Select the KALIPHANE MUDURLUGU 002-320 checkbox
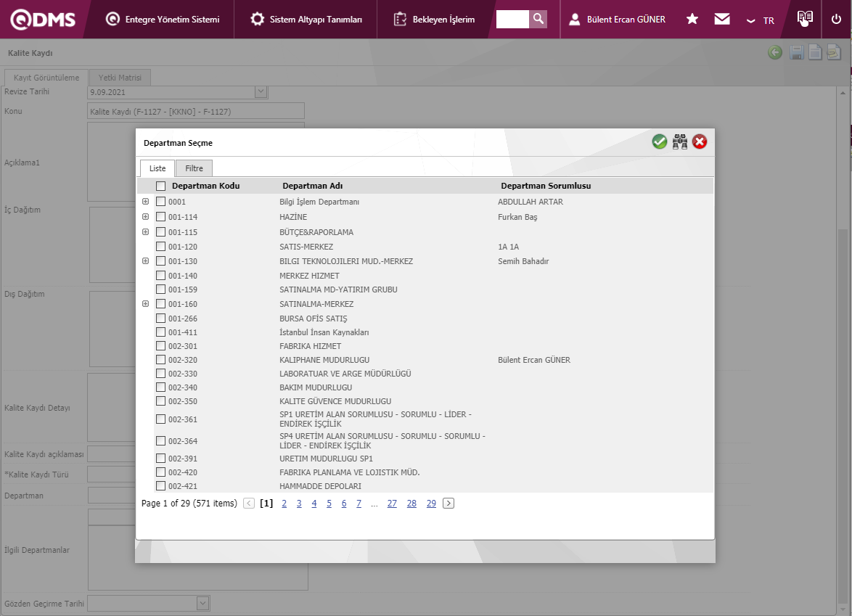 coord(160,360)
